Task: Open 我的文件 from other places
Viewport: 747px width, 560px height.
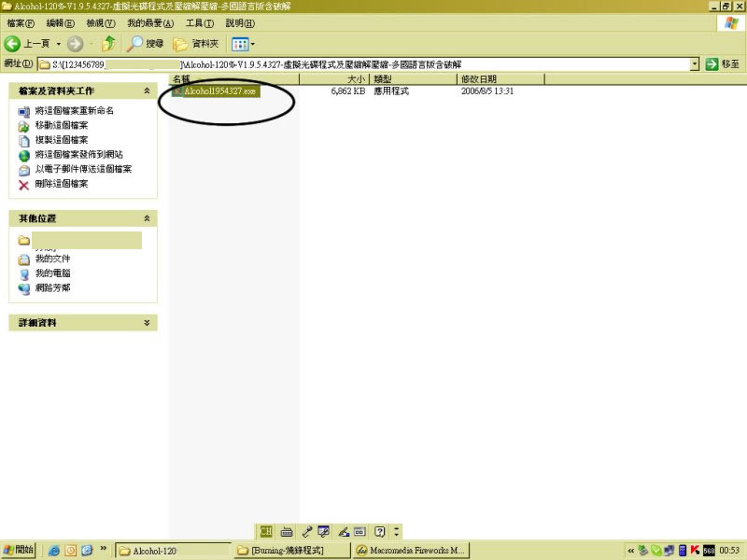Action: (x=52, y=259)
